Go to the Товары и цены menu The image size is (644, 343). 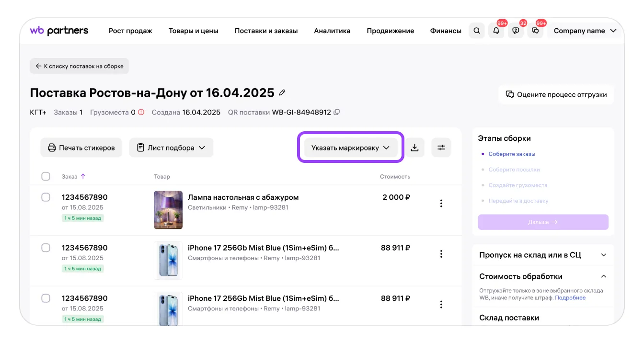click(x=193, y=31)
